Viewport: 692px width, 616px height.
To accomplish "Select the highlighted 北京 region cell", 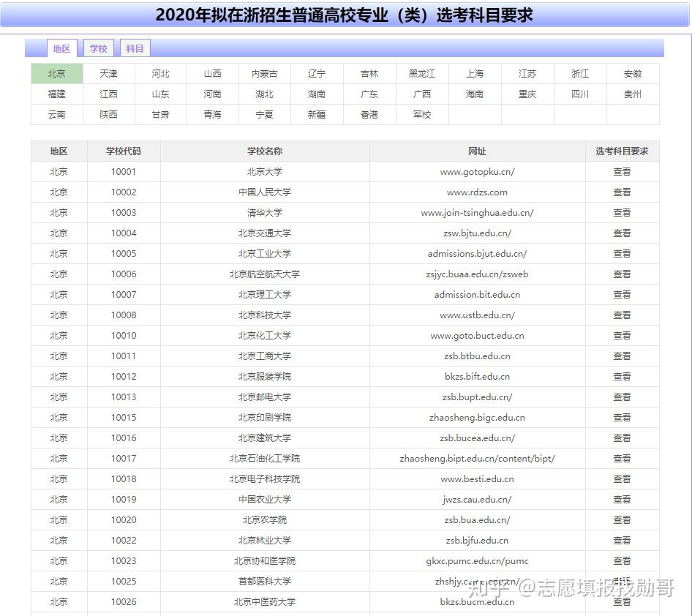I will click(57, 74).
